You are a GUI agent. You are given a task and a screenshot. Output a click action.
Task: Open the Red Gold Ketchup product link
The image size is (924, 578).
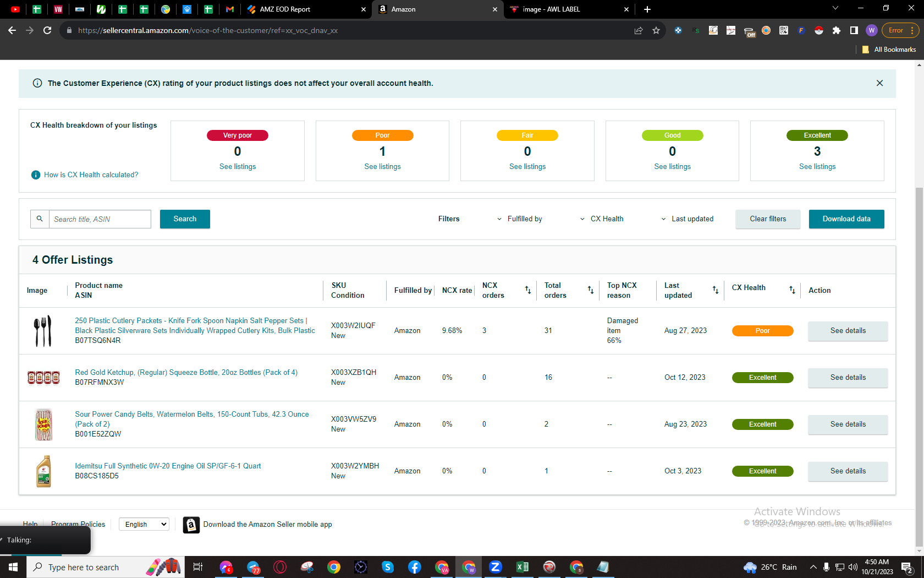pos(186,373)
